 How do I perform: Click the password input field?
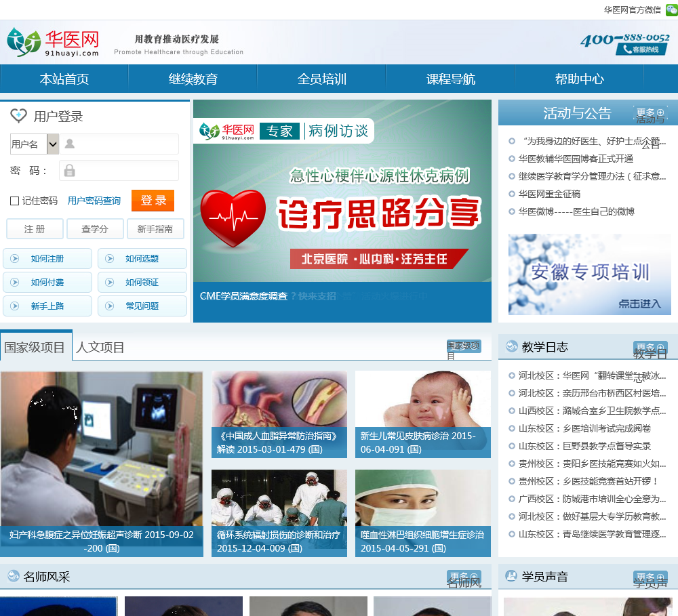coord(119,170)
